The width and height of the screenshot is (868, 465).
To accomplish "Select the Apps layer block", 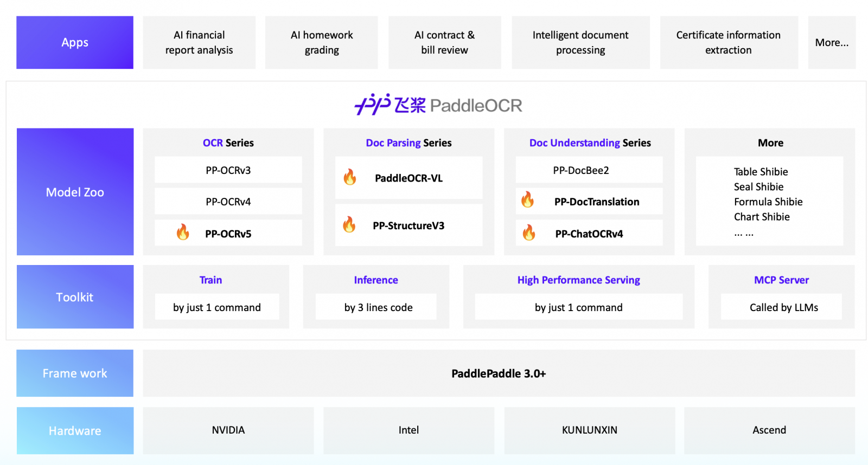I will [x=75, y=42].
